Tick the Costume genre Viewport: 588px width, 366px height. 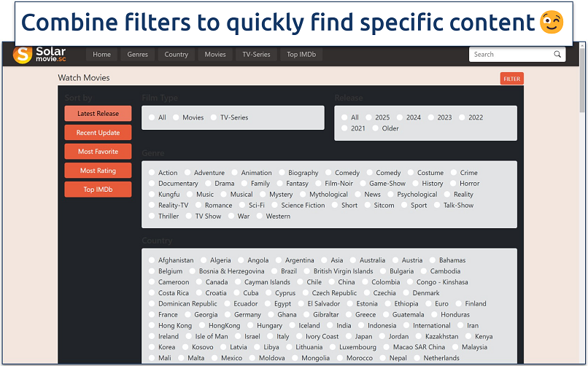pyautogui.click(x=411, y=172)
